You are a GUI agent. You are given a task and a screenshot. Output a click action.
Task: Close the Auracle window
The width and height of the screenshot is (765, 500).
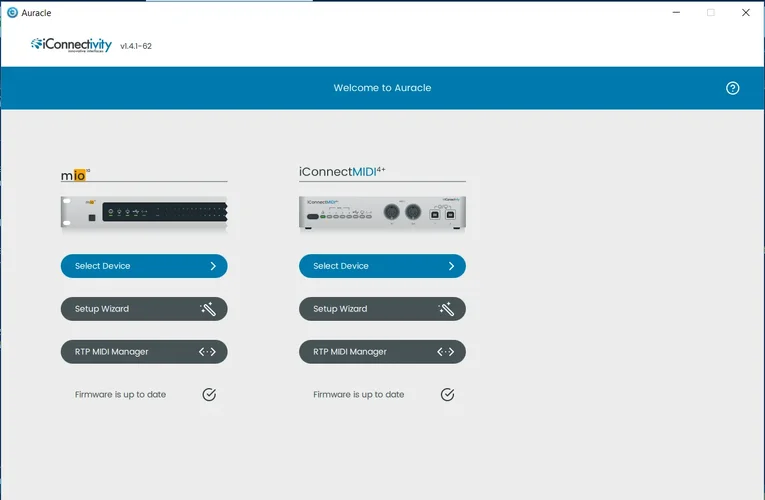coord(745,12)
